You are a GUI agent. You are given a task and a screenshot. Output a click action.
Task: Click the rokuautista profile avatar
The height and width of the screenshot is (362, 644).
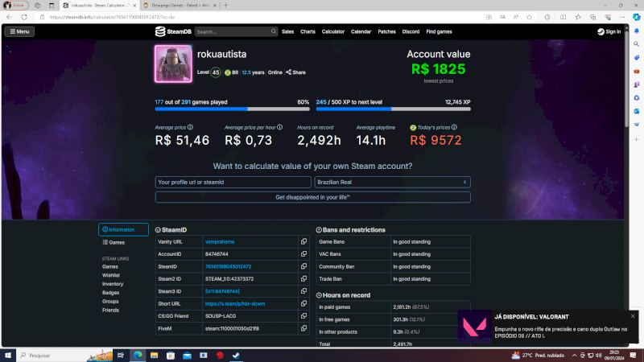tap(173, 64)
